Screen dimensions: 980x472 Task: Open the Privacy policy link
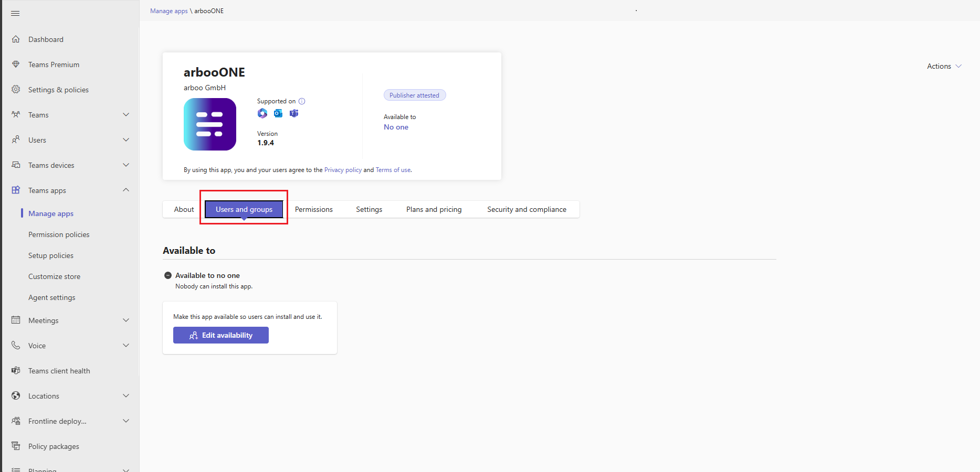(343, 170)
